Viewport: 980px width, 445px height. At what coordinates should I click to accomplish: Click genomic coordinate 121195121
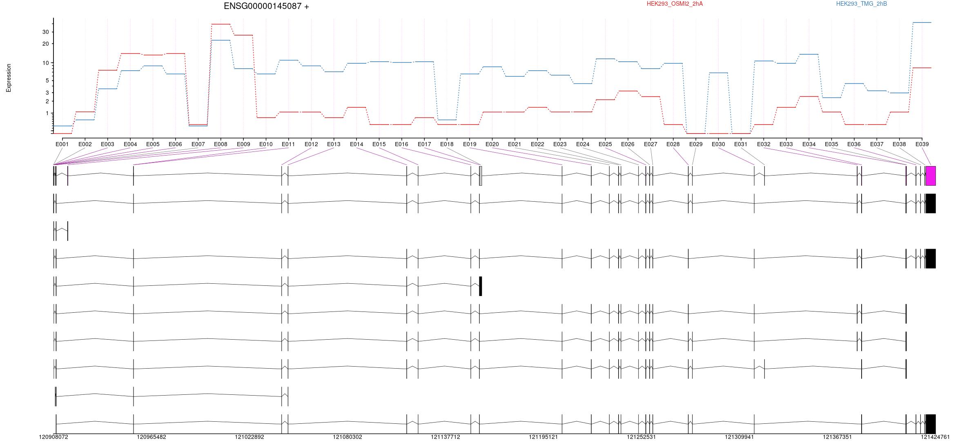click(543, 437)
